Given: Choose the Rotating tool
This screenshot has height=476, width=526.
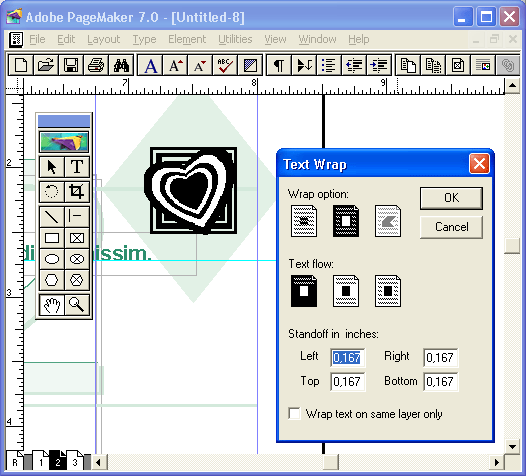Looking at the screenshot, I should pos(52,192).
